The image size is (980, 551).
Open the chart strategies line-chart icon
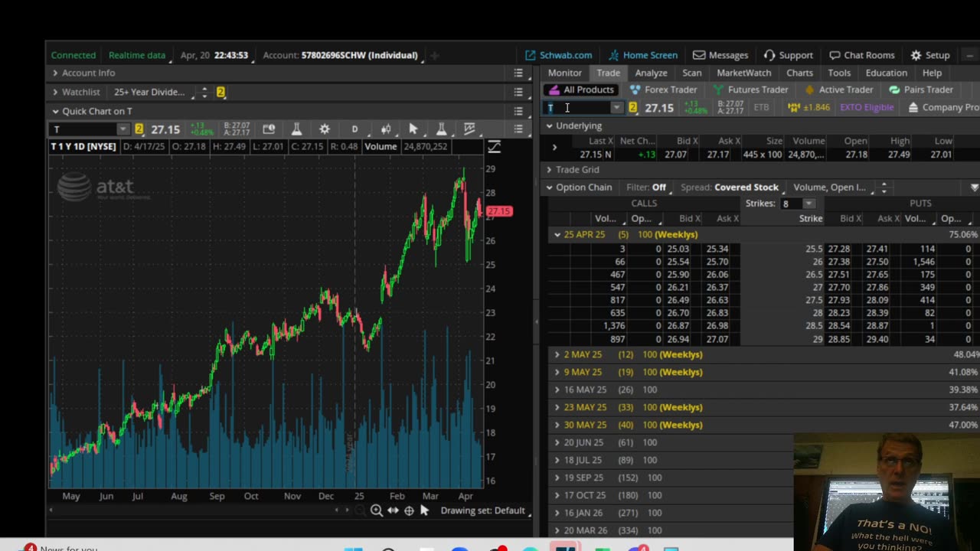(469, 129)
